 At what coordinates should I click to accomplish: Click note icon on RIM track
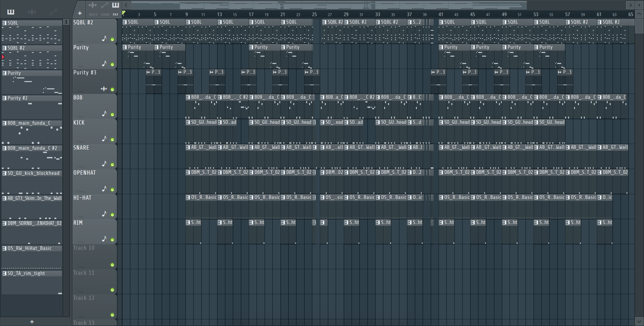104,239
